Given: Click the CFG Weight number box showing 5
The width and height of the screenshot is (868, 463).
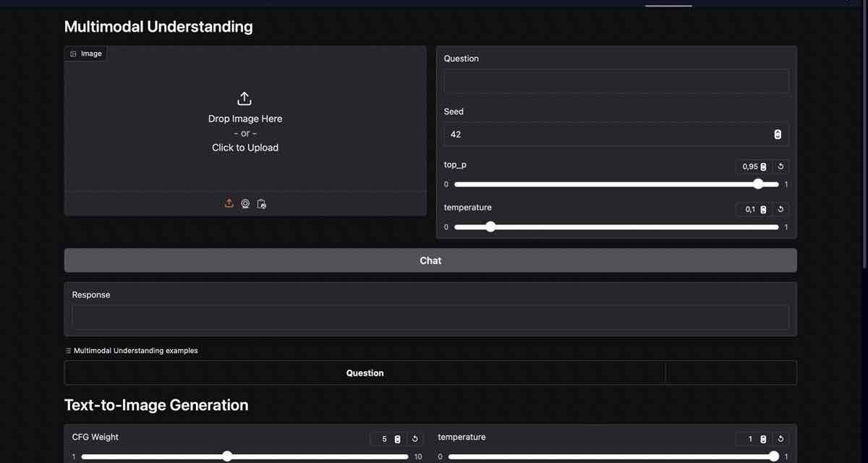Looking at the screenshot, I should [387, 438].
